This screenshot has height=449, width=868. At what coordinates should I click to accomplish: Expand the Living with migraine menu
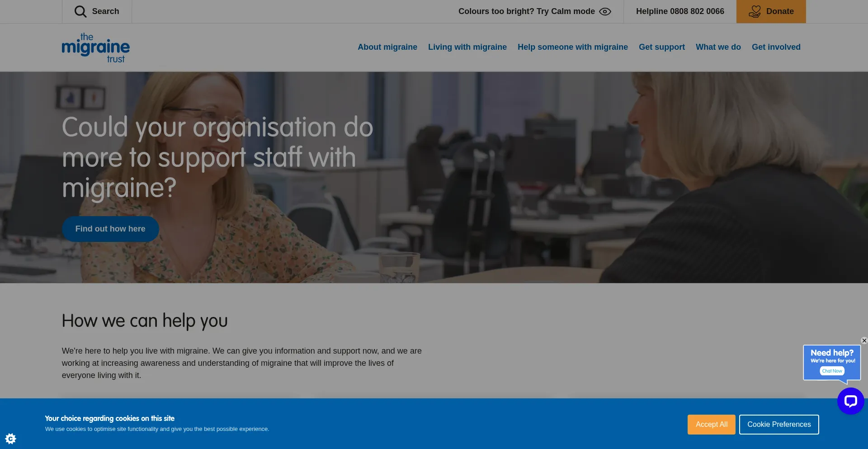[467, 47]
